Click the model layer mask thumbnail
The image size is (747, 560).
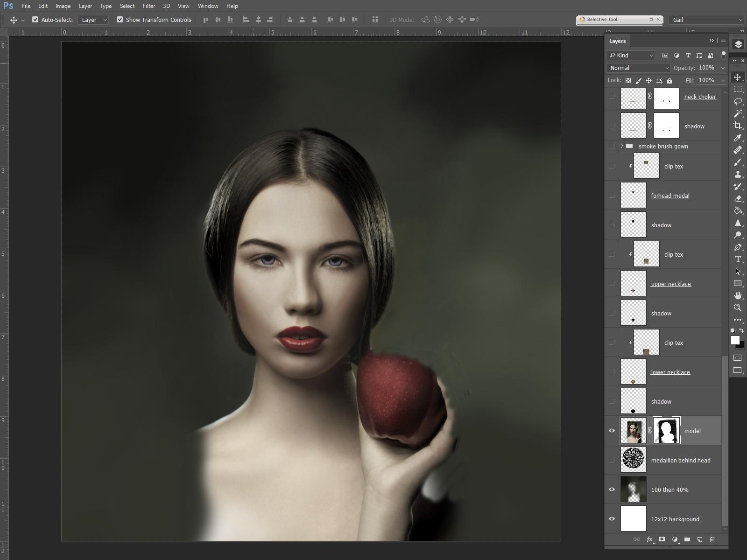click(x=666, y=430)
